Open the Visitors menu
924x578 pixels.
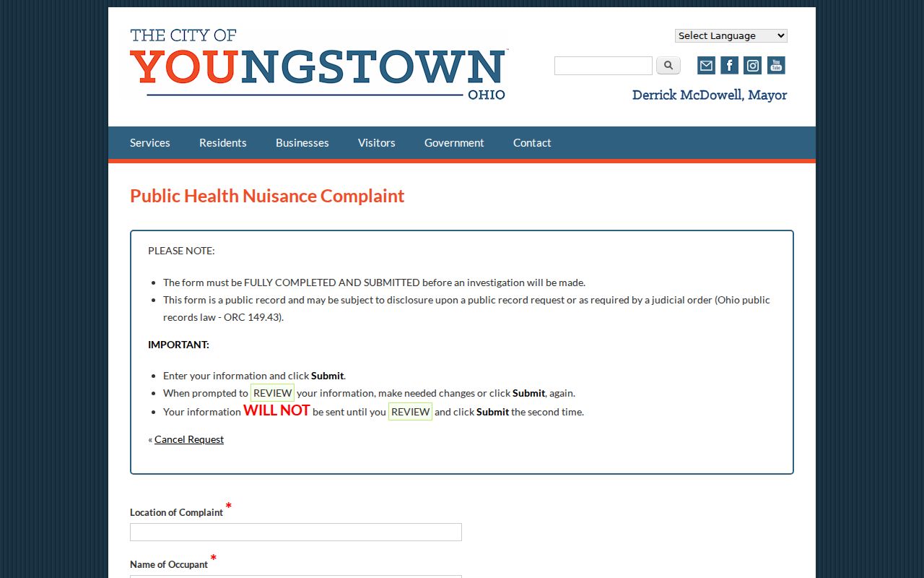[x=377, y=143]
